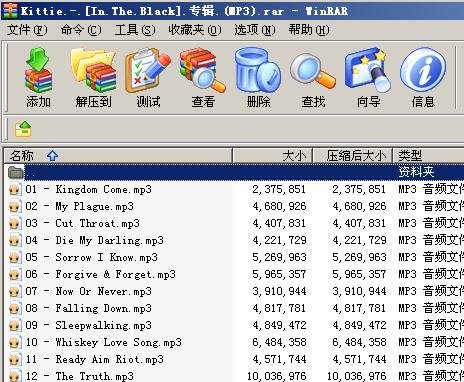Click the file icon of 08 - Falling Down.mp3

click(x=14, y=309)
